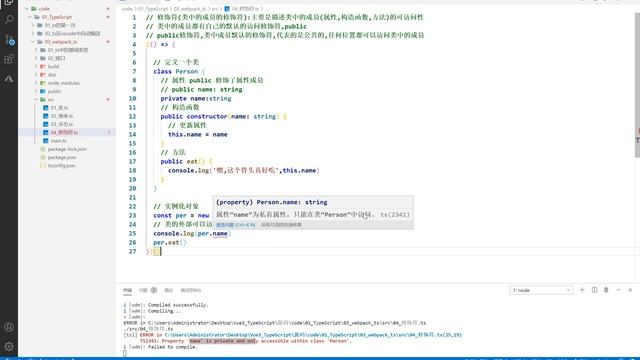
Task: Create a new terminal with plus icon
Action: tap(582, 290)
